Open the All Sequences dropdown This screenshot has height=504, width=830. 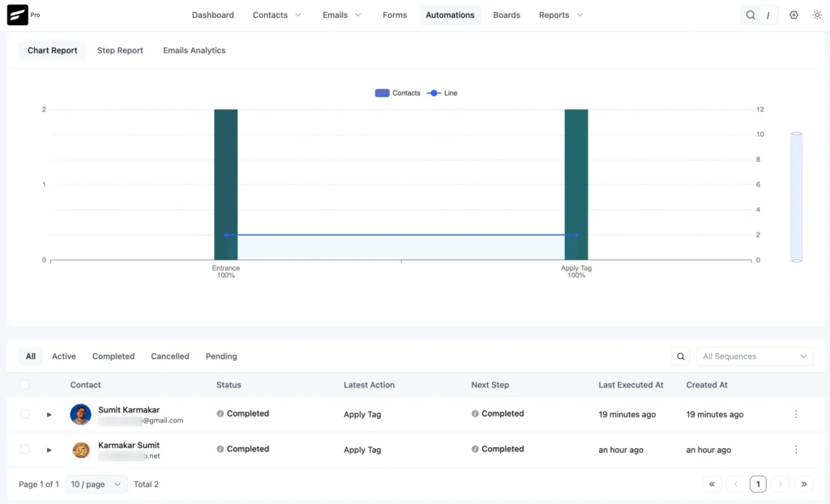tap(755, 357)
